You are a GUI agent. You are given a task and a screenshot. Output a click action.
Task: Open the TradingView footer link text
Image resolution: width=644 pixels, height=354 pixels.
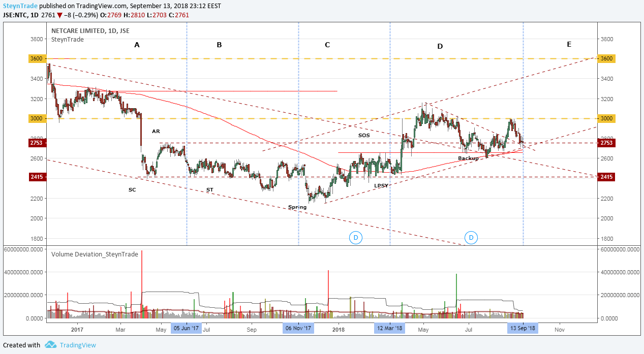(x=78, y=345)
